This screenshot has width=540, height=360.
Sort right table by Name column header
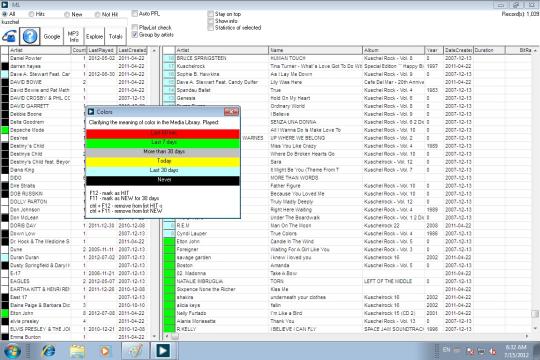click(315, 50)
